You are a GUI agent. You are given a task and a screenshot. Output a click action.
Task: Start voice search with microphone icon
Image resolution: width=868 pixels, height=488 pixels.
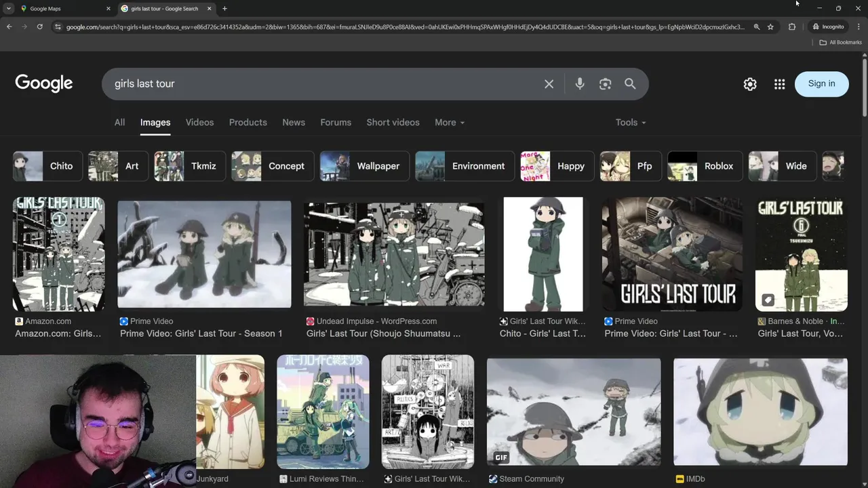[579, 84]
